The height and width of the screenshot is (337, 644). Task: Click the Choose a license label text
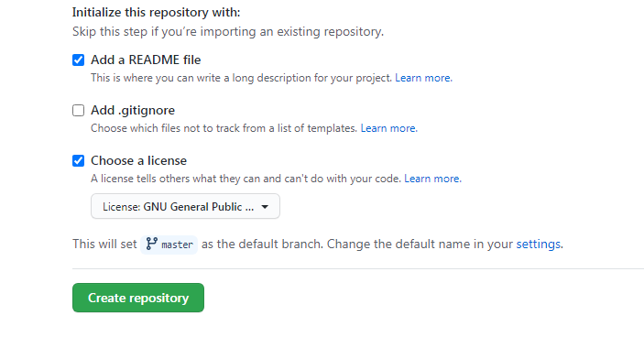[x=139, y=160]
